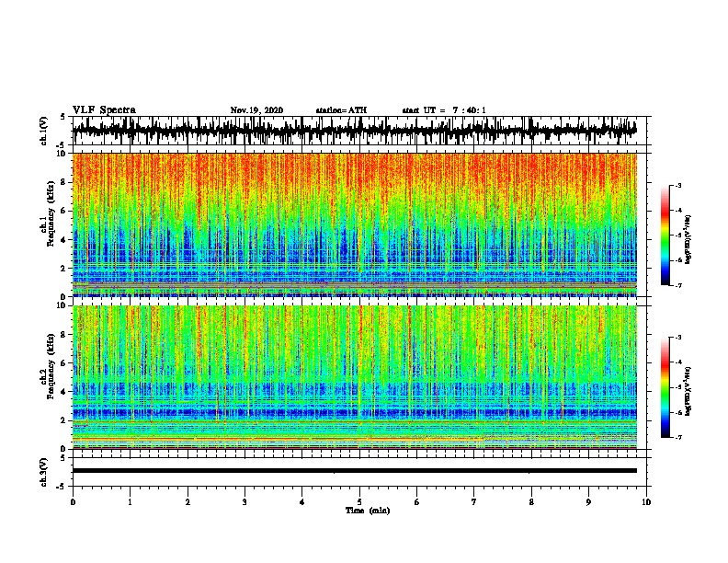Click the "-3" label on ch.2 color bar
Image resolution: width=728 pixels, height=563 pixels.
[677, 337]
